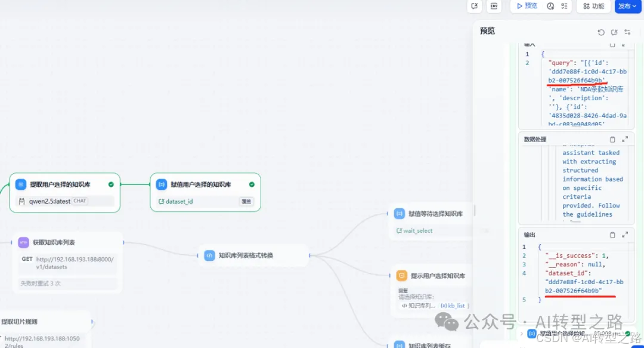
Task: Click the variable assigner icon on 赋值用户选择的知识库
Action: point(162,184)
